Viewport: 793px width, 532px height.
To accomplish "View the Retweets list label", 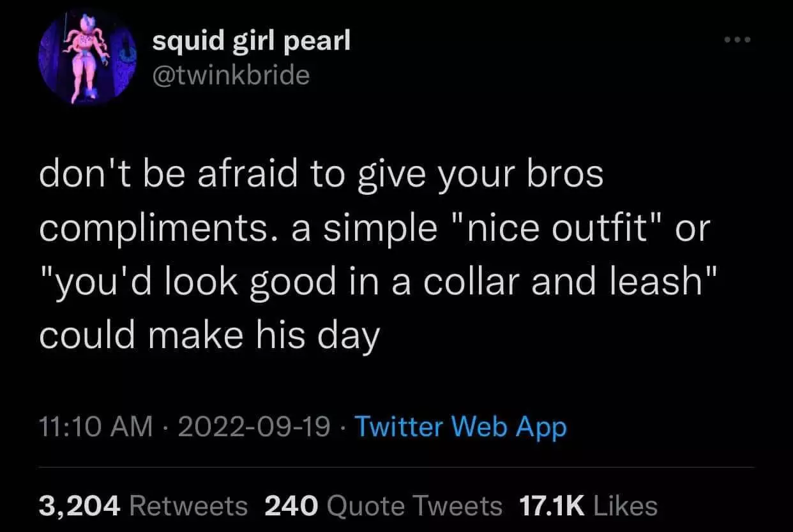I will [x=188, y=506].
